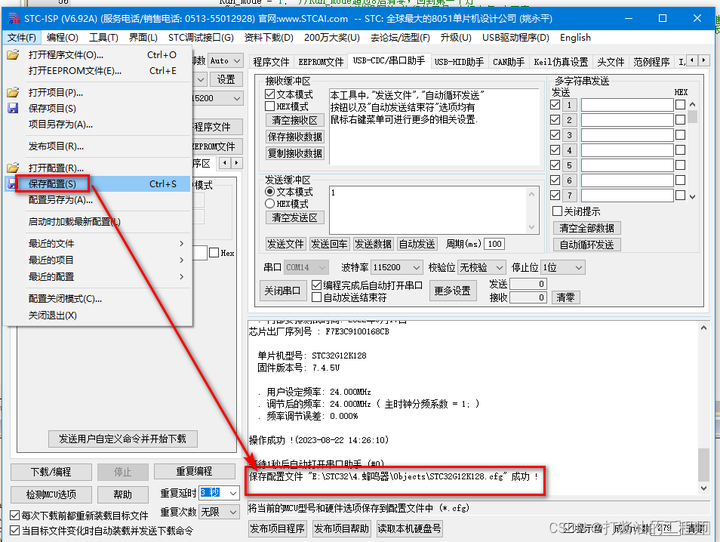The width and height of the screenshot is (720, 542).
Task: Choose Load latest config at startup entry
Action: (x=98, y=222)
